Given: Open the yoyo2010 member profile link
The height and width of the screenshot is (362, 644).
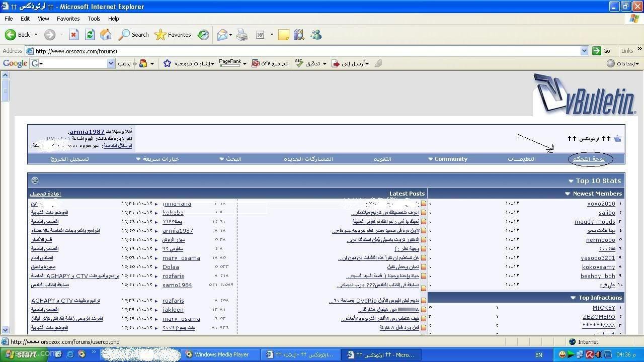Looking at the screenshot, I should 601,204.
